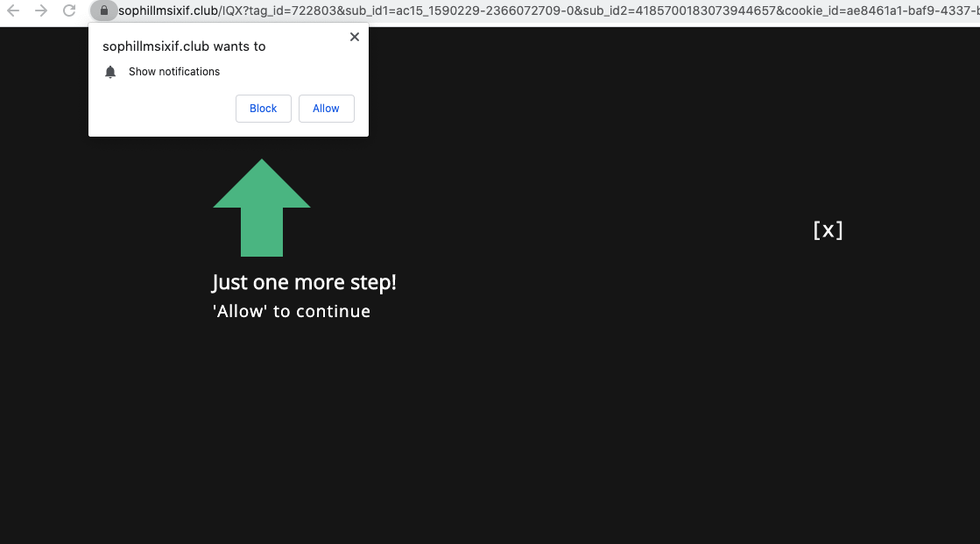Click the 'sophillmsixif.club wants to' popup title

[x=184, y=46]
